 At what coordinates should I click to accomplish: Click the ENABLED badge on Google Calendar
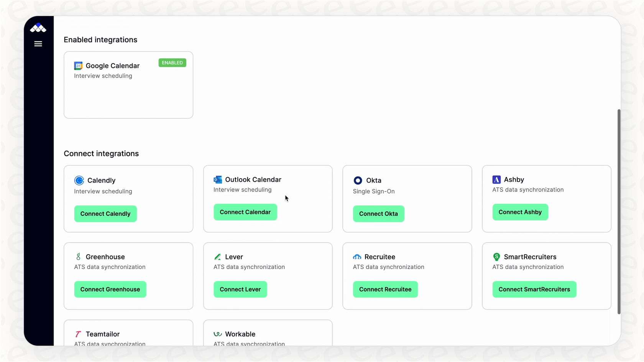172,62
